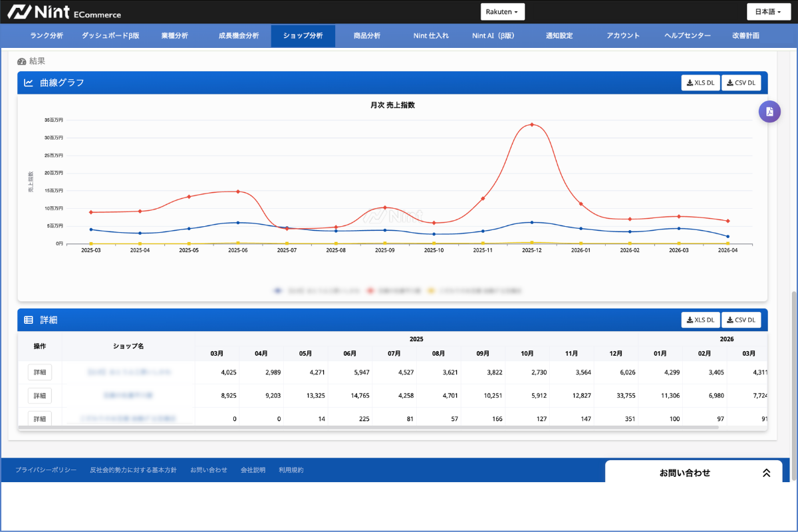Open the ランク分析 tab
Screen dimensions: 798x532
[x=47, y=36]
